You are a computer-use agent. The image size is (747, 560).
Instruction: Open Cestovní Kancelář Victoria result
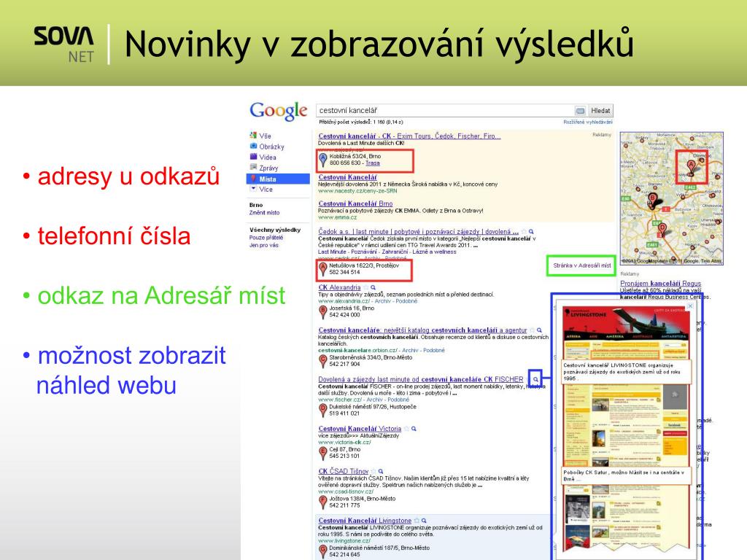(x=360, y=429)
